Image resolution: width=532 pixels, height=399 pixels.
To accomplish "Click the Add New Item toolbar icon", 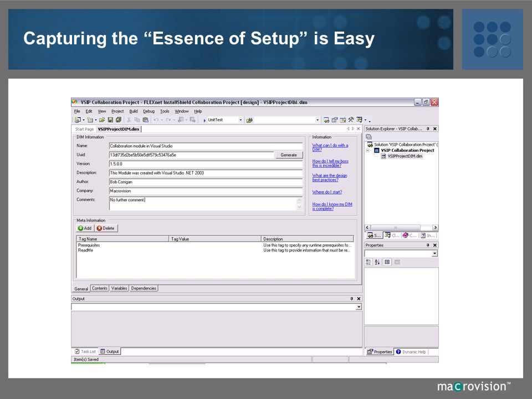I will tap(90, 120).
